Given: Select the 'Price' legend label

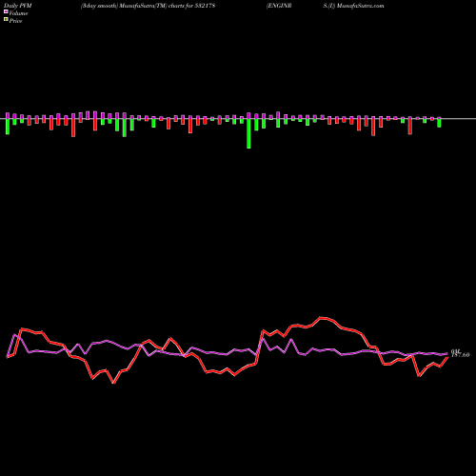Looking at the screenshot, I should point(15,21).
